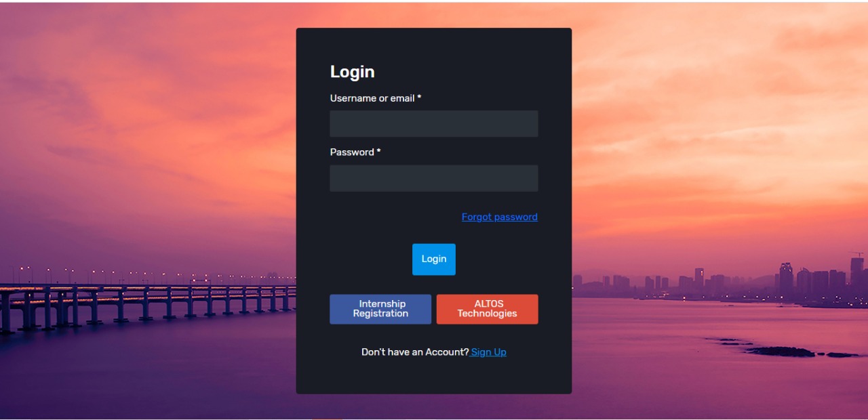
Task: Click the required asterisk beside Username or email
Action: click(x=419, y=98)
